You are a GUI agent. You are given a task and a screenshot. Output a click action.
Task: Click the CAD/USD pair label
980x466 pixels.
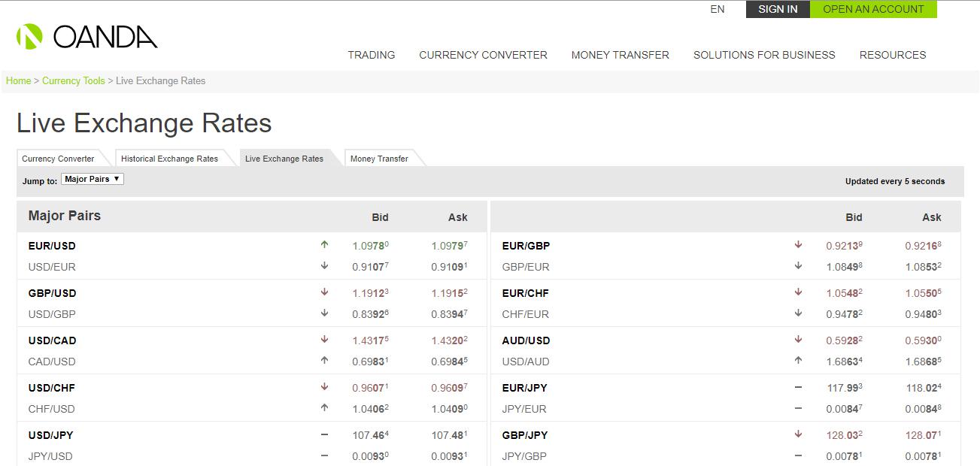(x=52, y=362)
